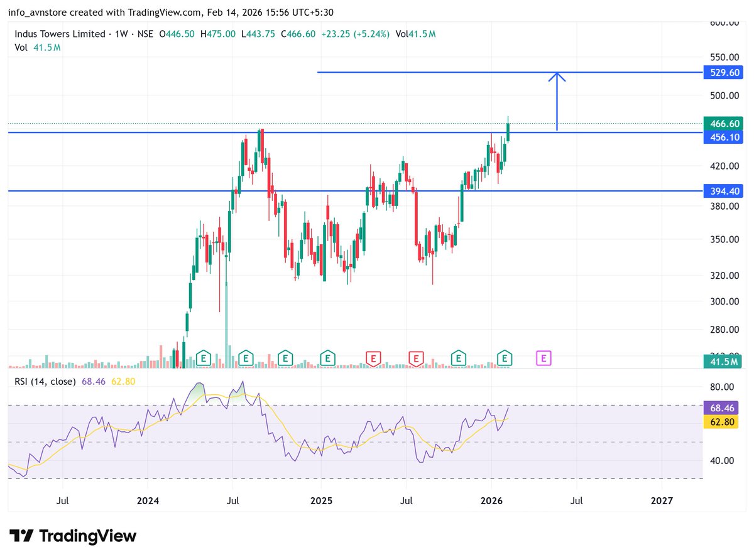This screenshot has height=560, width=754.
Task: Click Vol41.5M in the top symbol line
Action: [x=415, y=34]
